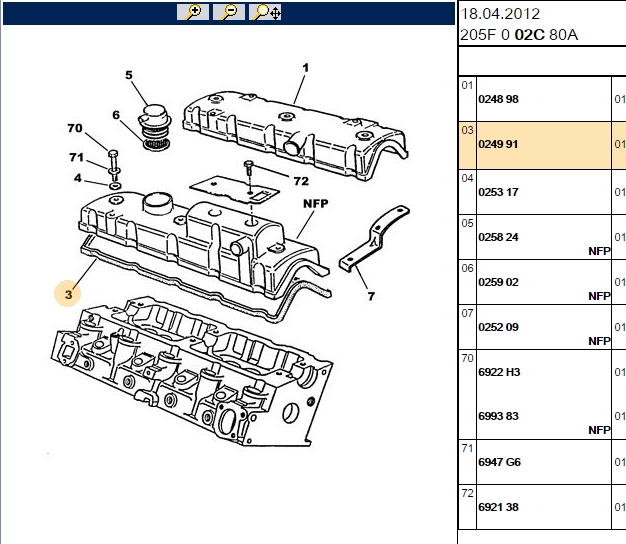Screen dimensions: 626x544
Task: Click the zoom out magnifier icon
Action: tap(229, 12)
